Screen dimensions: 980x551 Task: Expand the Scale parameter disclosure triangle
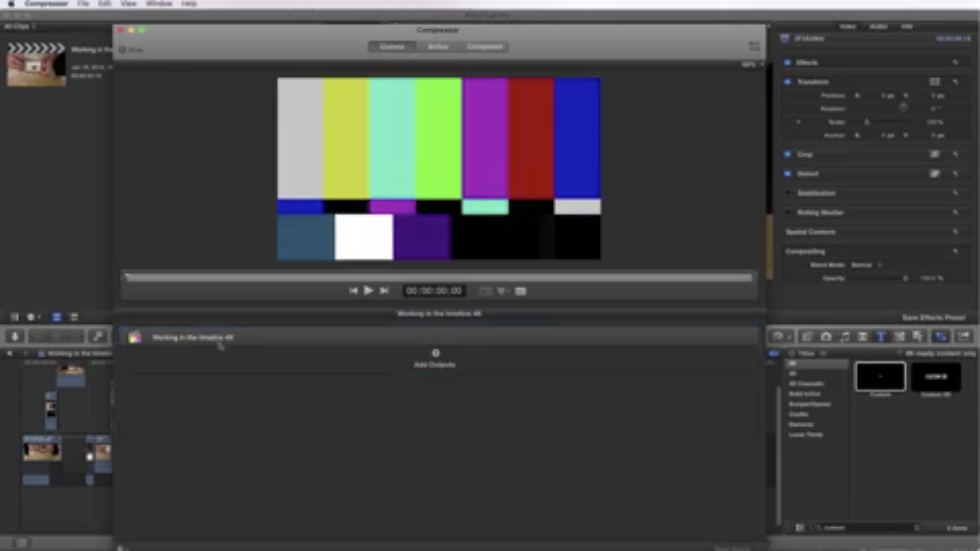click(x=798, y=122)
